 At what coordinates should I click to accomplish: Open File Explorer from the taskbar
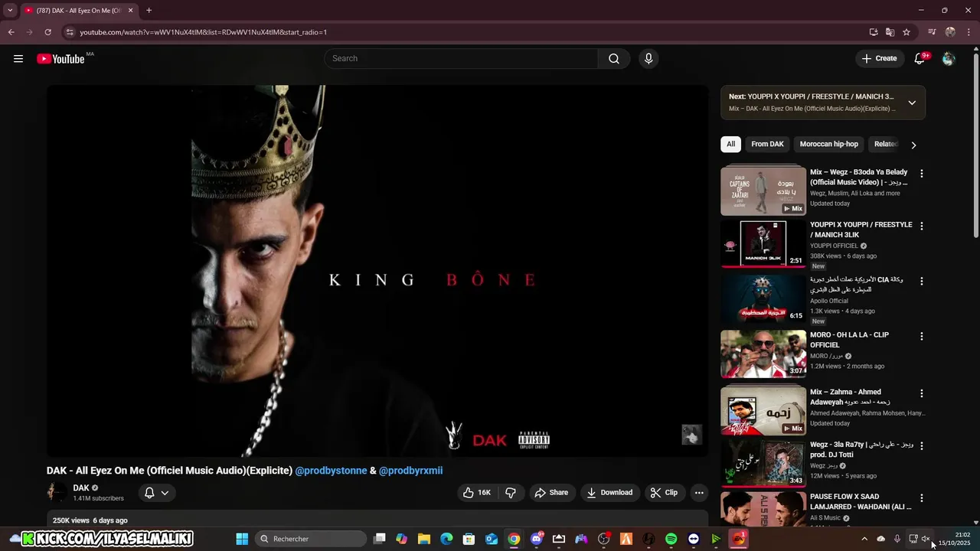click(424, 539)
